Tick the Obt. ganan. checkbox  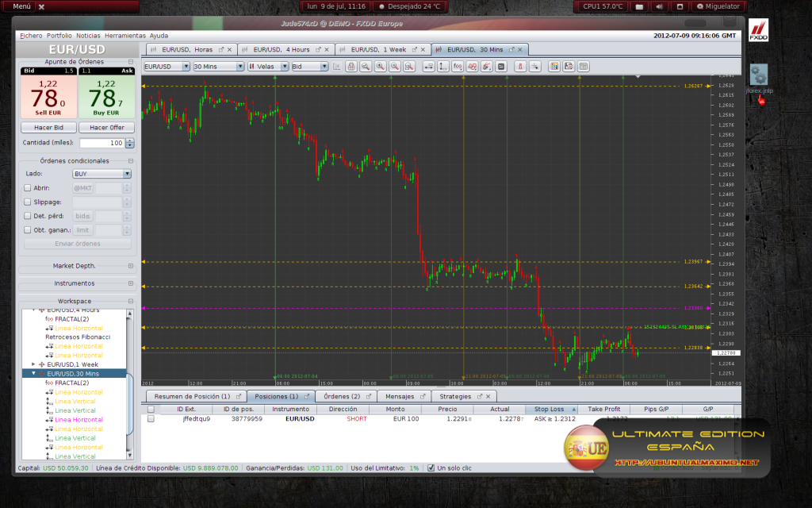[28, 230]
